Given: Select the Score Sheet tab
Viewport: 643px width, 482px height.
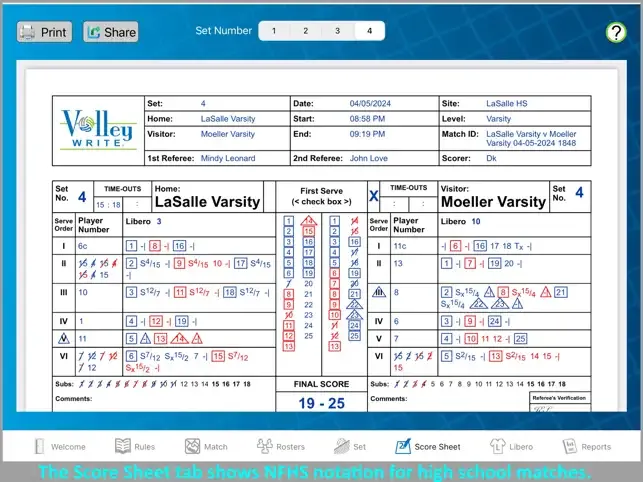Looking at the screenshot, I should click(428, 446).
